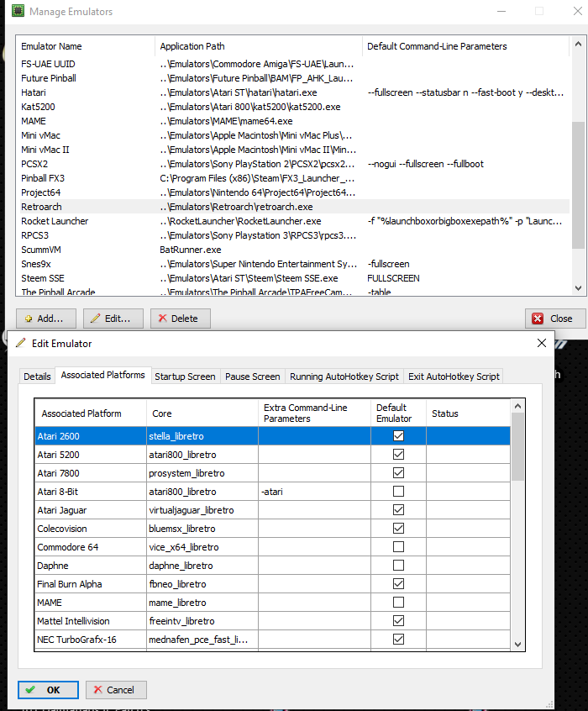The height and width of the screenshot is (711, 588).
Task: Click the pencil icon on Edit button
Action: (x=95, y=319)
